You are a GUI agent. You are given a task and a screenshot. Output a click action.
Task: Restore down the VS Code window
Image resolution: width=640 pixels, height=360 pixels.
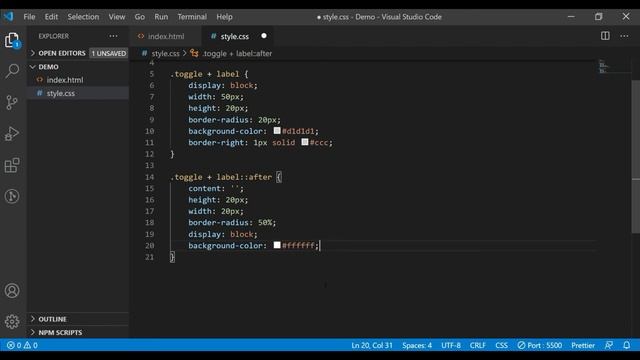pos(598,16)
